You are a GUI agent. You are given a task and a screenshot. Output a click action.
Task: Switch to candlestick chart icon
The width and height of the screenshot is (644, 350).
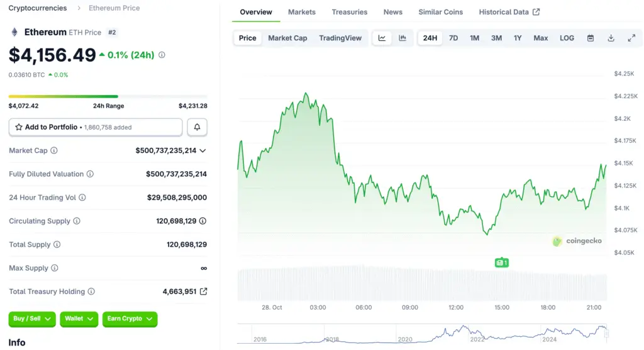point(402,38)
